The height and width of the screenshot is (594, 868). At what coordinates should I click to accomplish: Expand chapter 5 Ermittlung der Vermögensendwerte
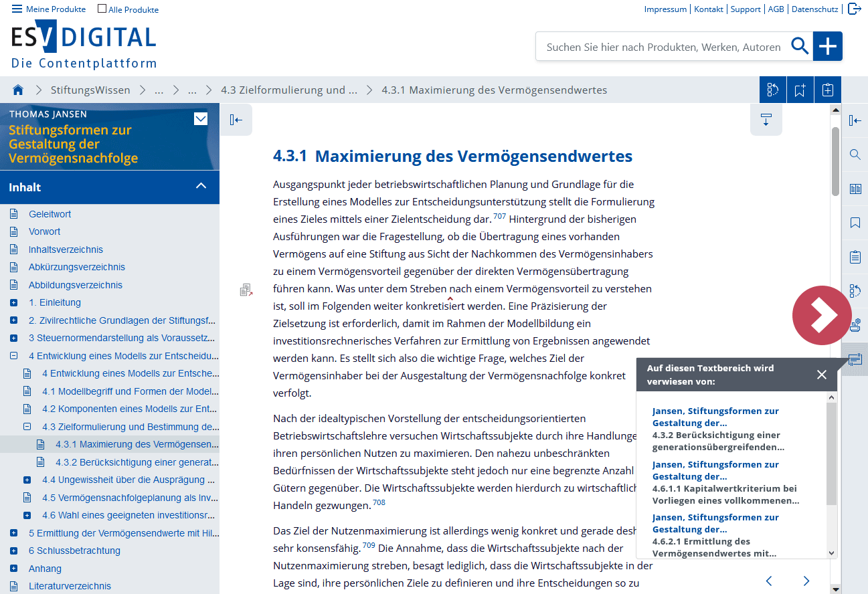(13, 533)
